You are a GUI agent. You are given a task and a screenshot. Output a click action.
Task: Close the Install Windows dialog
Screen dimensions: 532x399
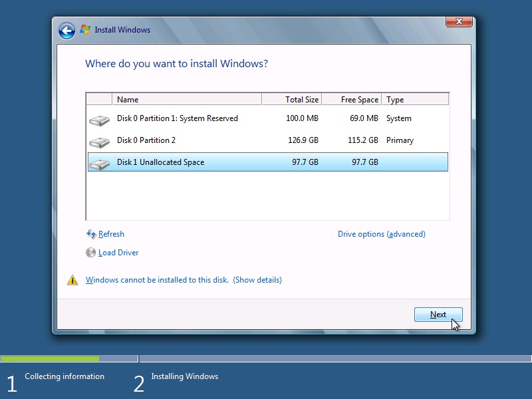459,21
